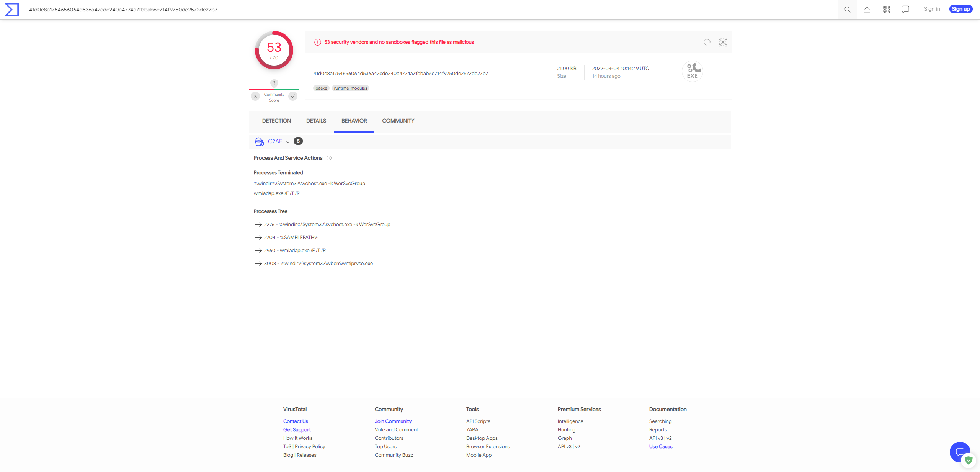
Task: Open the Contributors link
Action: tap(389, 438)
